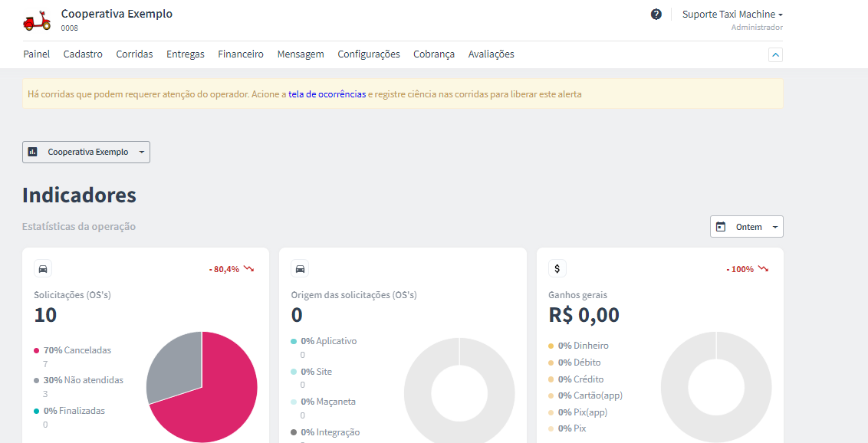Screen dimensions: 868x443
Task: Click the 'R$ 0,00' Ganhos gerais value
Action: 584,315
